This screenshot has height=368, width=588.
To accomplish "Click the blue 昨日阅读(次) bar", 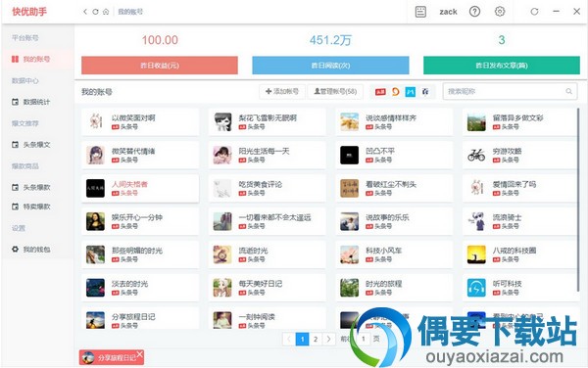I will click(x=331, y=66).
